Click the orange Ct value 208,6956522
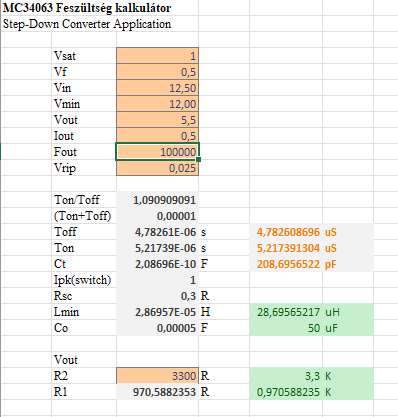 pos(286,264)
